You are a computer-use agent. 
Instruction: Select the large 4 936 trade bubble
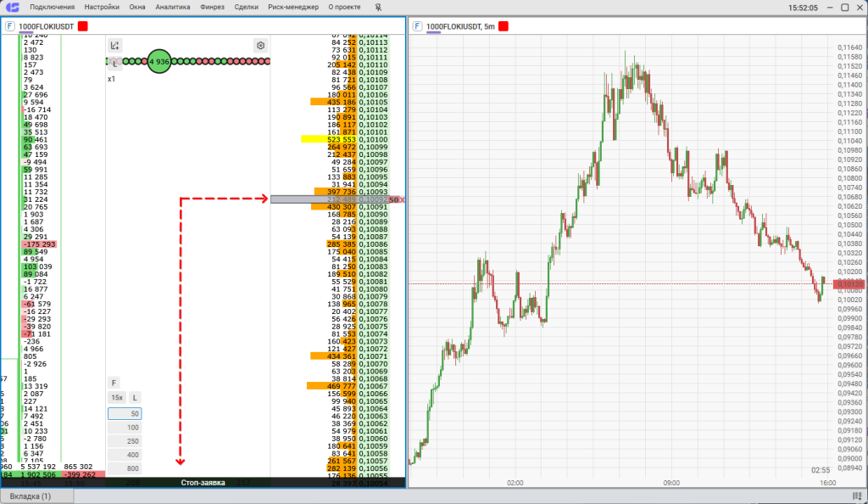point(159,61)
